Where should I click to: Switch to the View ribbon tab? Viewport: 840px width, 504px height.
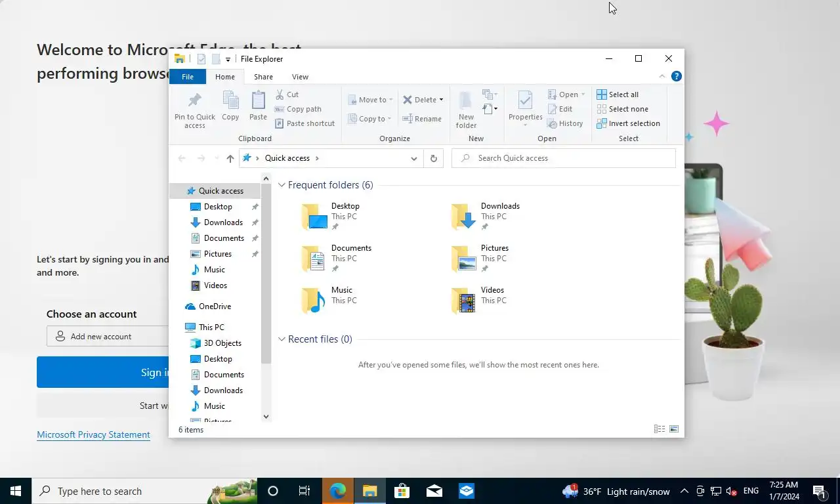tap(300, 77)
